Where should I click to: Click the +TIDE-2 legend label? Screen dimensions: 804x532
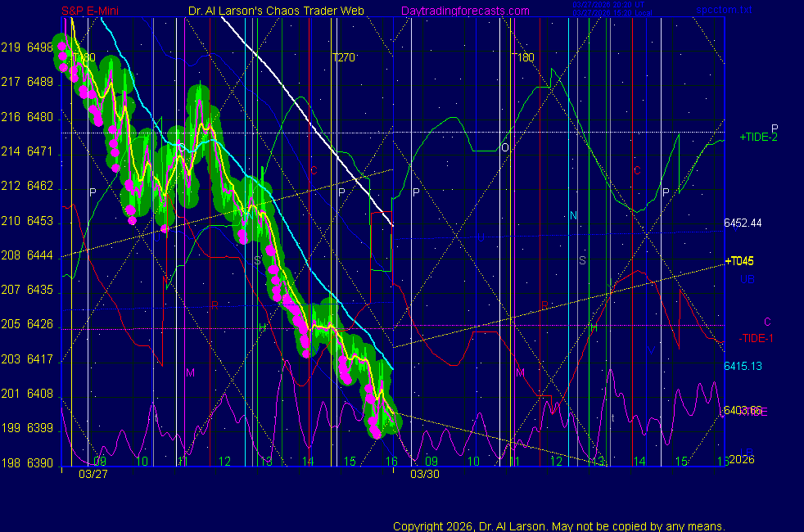click(759, 137)
